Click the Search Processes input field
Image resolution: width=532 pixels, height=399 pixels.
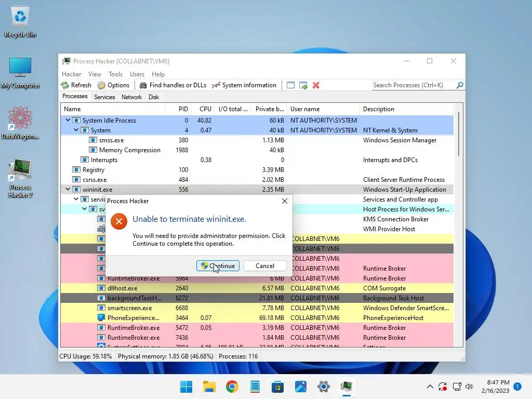point(414,85)
